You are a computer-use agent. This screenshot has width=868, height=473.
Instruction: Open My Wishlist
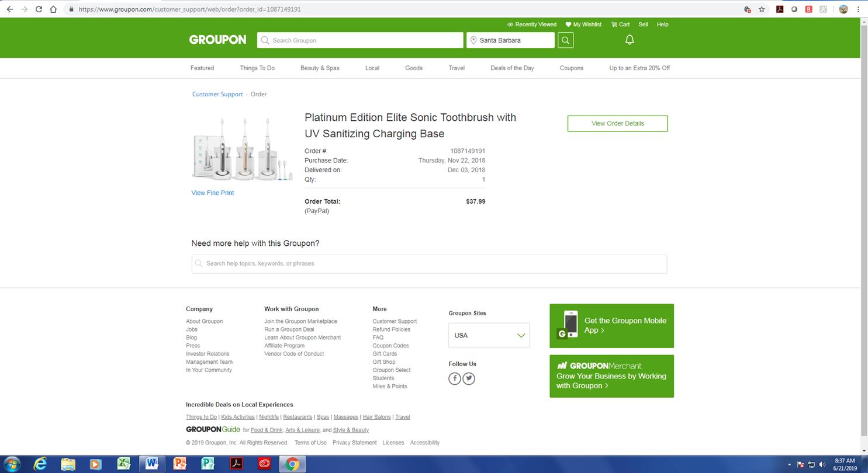[x=583, y=25]
